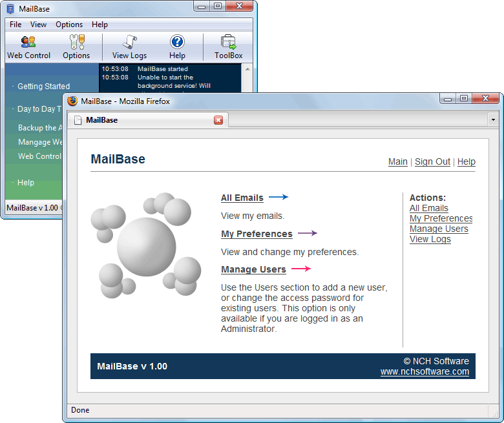Click Help in the MailBase sidebar
This screenshot has width=504, height=423.
point(26,182)
